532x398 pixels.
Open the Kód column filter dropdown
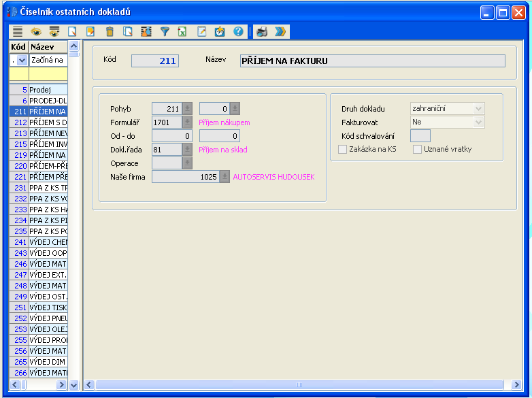click(x=22, y=60)
